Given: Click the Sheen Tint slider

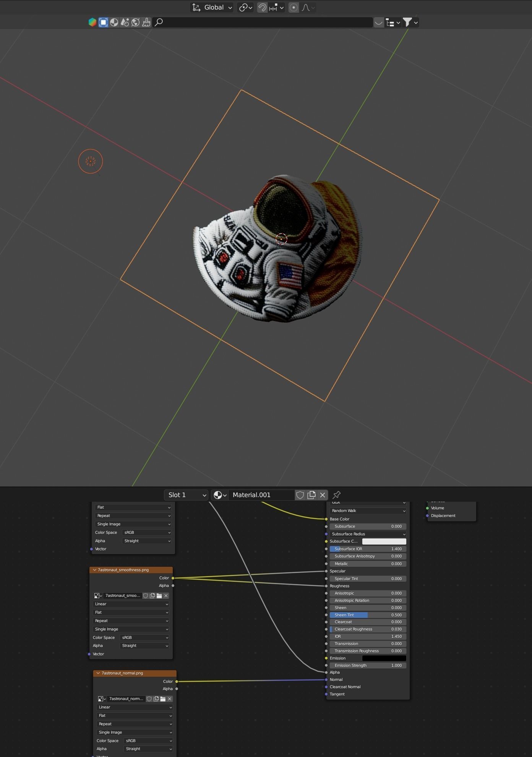Looking at the screenshot, I should (368, 615).
